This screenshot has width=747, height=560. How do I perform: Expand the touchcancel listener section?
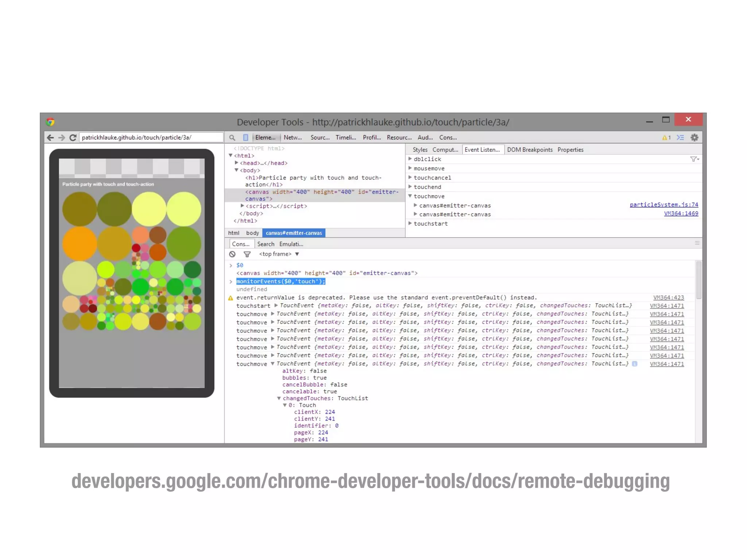click(410, 177)
